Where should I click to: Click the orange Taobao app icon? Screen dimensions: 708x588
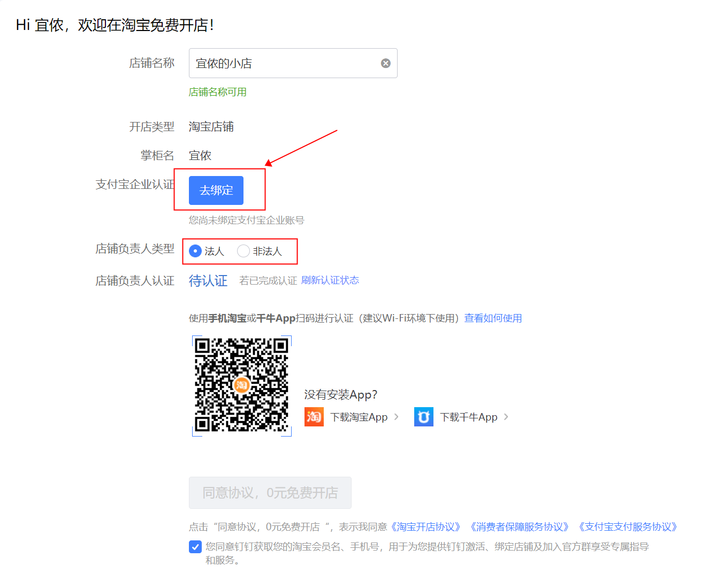click(x=314, y=417)
